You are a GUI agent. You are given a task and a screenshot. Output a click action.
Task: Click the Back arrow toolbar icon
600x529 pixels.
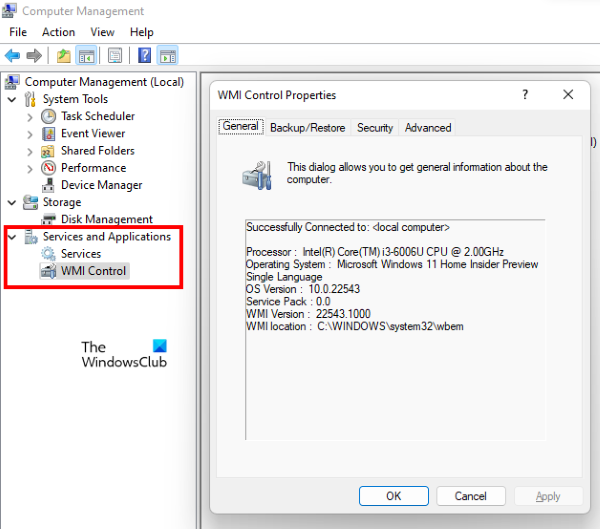pos(12,56)
